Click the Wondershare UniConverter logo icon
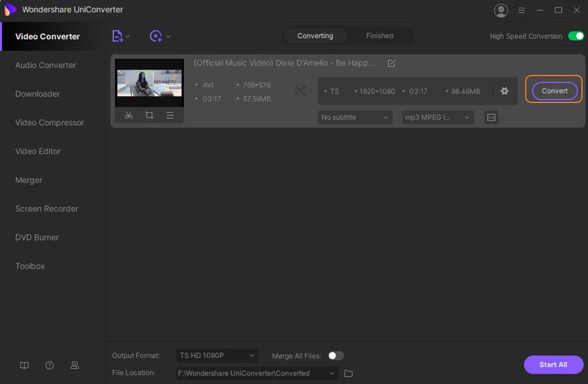 [10, 10]
